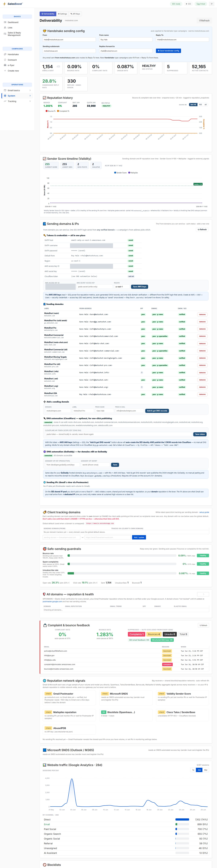
Task: Open Dashboard via its sidebar icon
Action: (x=5, y=22)
